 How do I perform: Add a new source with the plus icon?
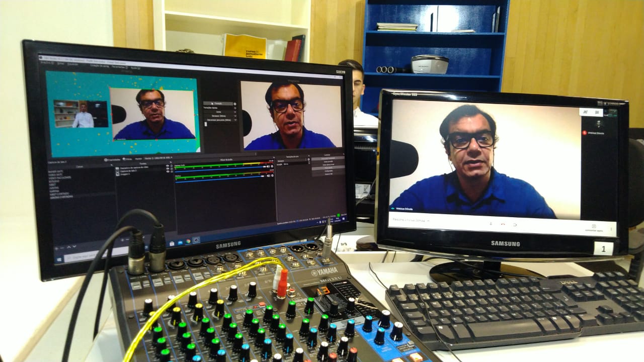(x=122, y=240)
